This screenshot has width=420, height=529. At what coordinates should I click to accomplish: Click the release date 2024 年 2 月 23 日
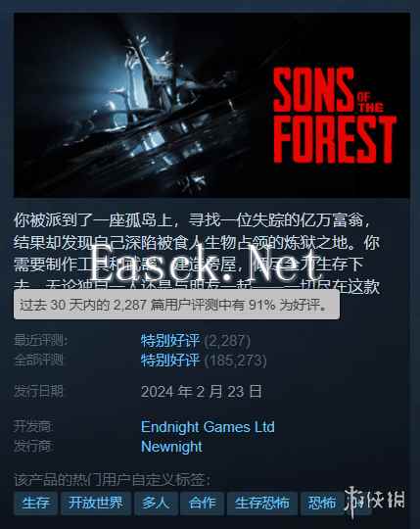pyautogui.click(x=202, y=392)
